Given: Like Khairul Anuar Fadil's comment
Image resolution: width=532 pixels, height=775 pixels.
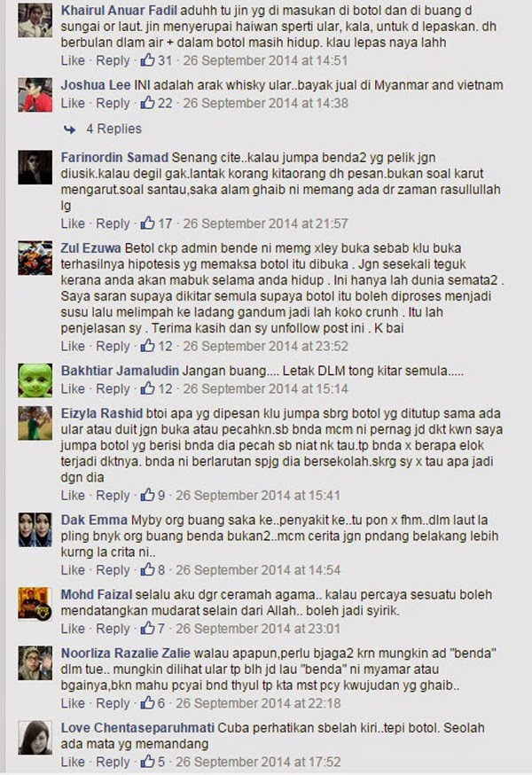Looking at the screenshot, I should point(73,60).
